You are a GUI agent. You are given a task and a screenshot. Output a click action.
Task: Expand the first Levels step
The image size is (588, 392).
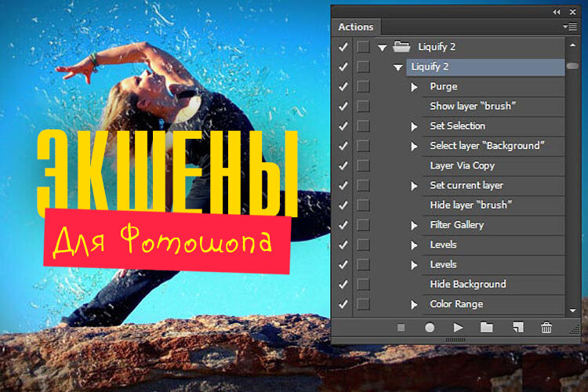(414, 245)
